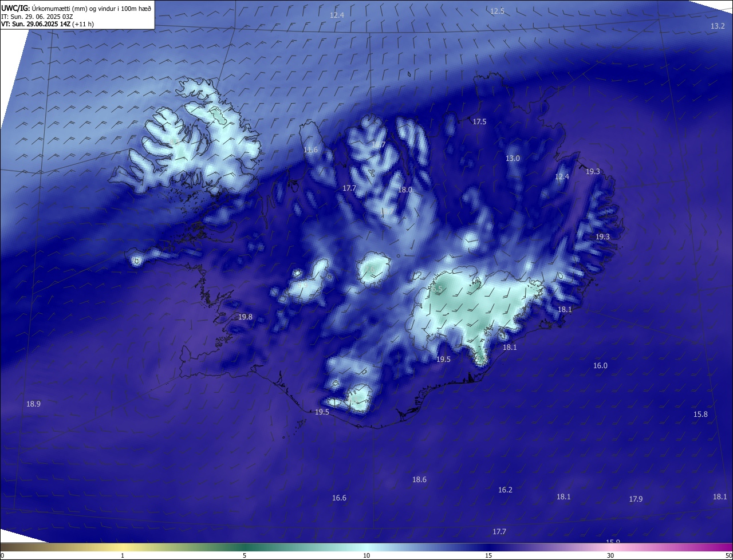The image size is (733, 560).
Task: Click the 13.2 value label
Action: 718,26
